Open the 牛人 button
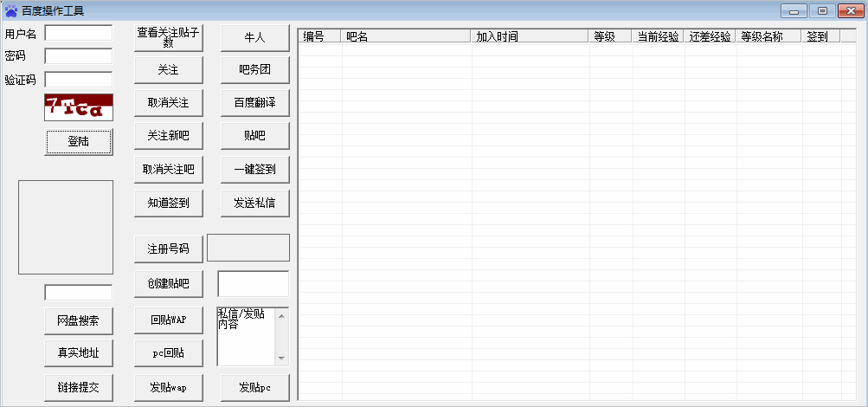This screenshot has height=407, width=868. click(255, 38)
